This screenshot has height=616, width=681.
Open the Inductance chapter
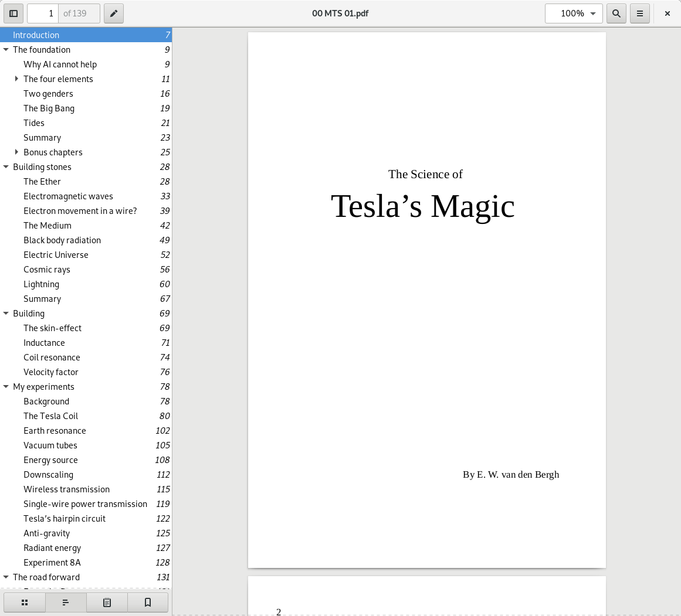click(86, 342)
